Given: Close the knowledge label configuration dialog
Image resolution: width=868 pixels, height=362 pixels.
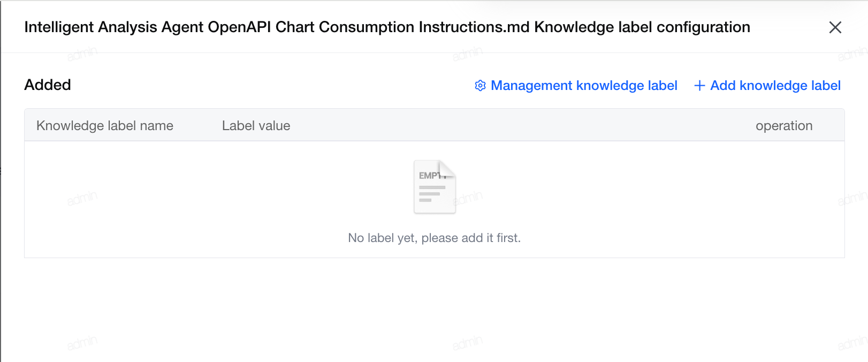Looking at the screenshot, I should pos(835,27).
